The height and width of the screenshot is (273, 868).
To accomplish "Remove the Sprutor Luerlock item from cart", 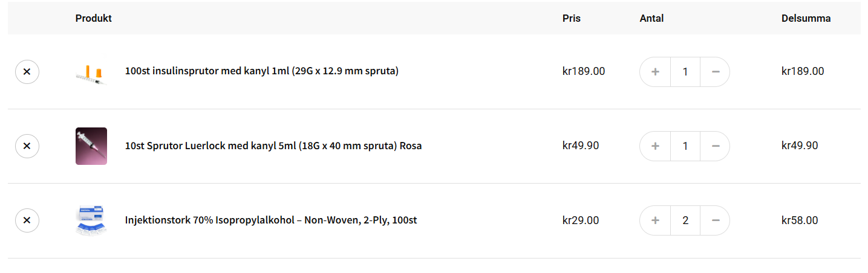I will tap(27, 146).
